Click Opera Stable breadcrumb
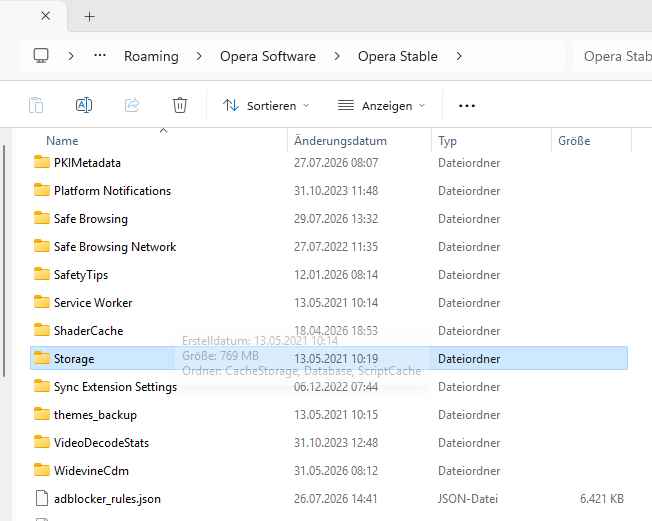Screen dimensions: 652x521 click(x=398, y=56)
